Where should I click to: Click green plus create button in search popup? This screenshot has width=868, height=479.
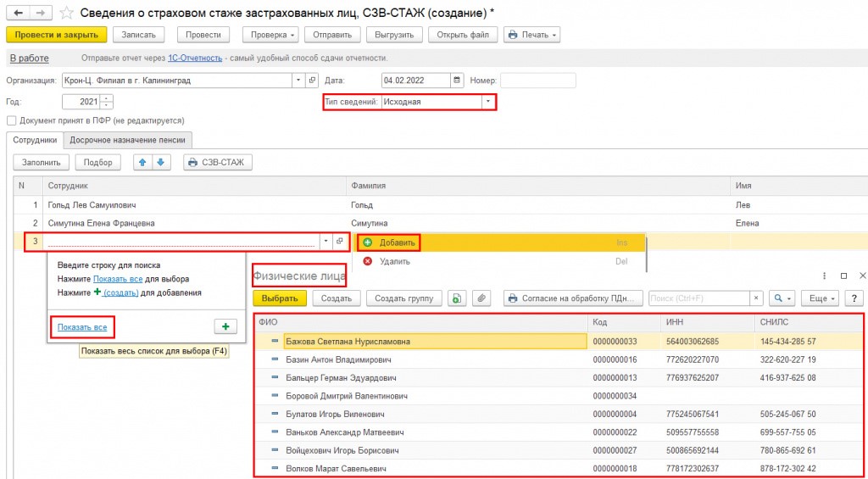(225, 326)
